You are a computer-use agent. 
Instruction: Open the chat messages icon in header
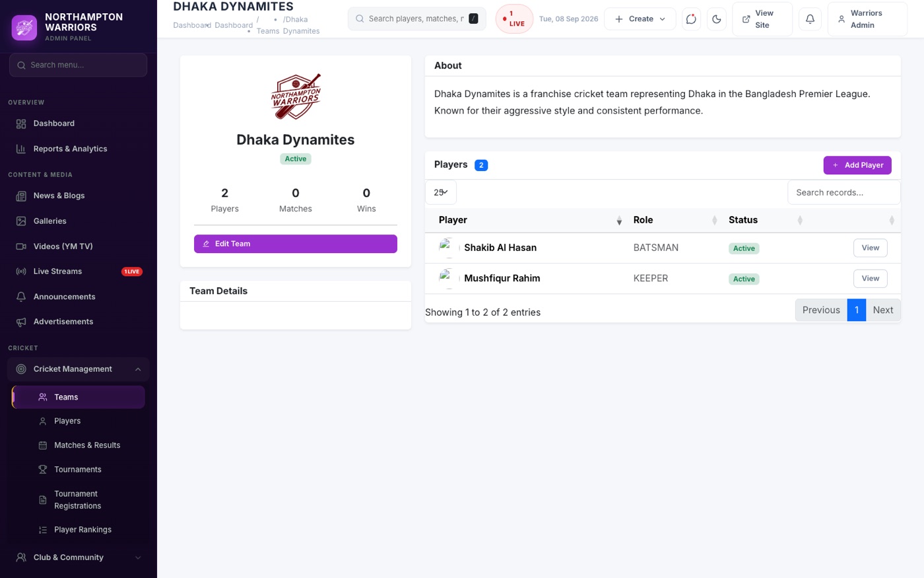point(691,19)
